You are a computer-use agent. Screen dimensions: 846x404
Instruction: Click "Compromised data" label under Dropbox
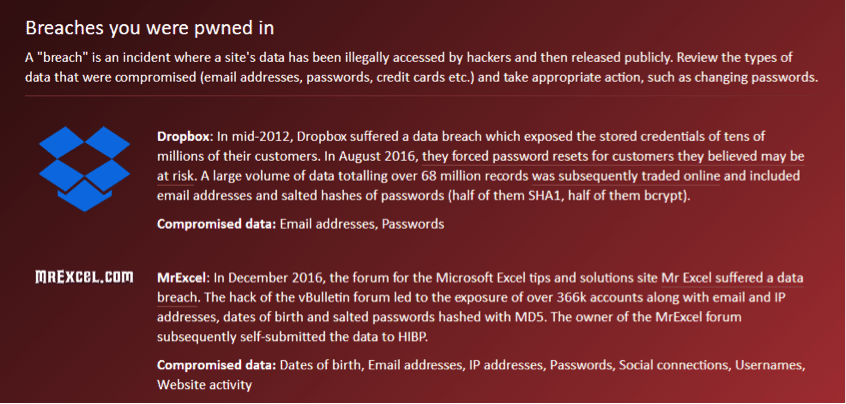click(216, 224)
